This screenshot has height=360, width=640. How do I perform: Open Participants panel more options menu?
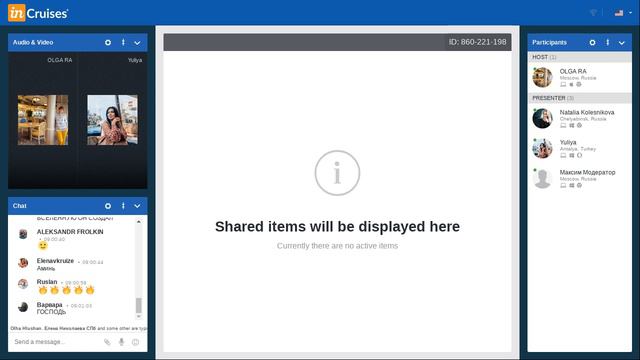608,42
